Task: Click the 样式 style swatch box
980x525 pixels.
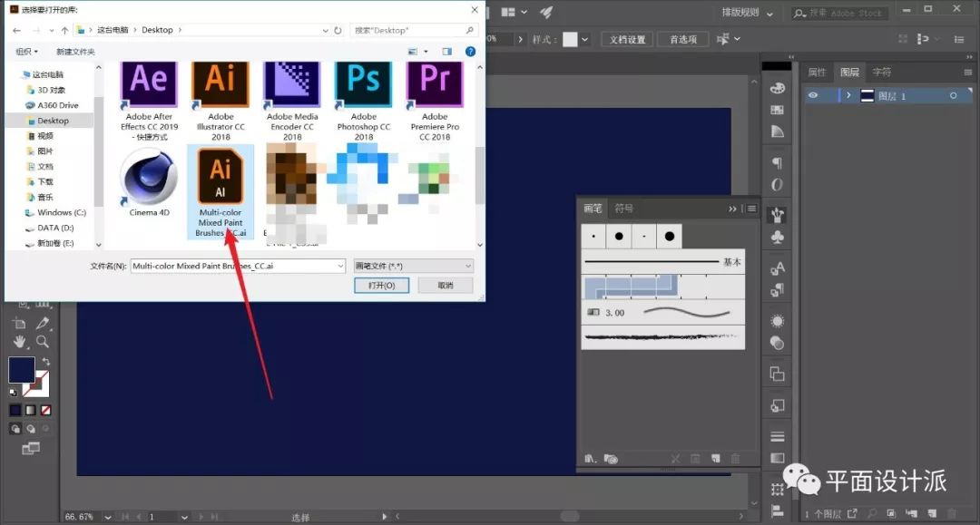Action: [x=570, y=39]
